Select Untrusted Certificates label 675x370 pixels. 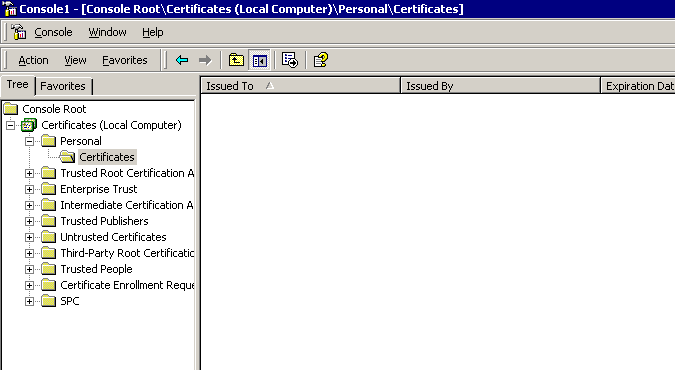(x=113, y=237)
